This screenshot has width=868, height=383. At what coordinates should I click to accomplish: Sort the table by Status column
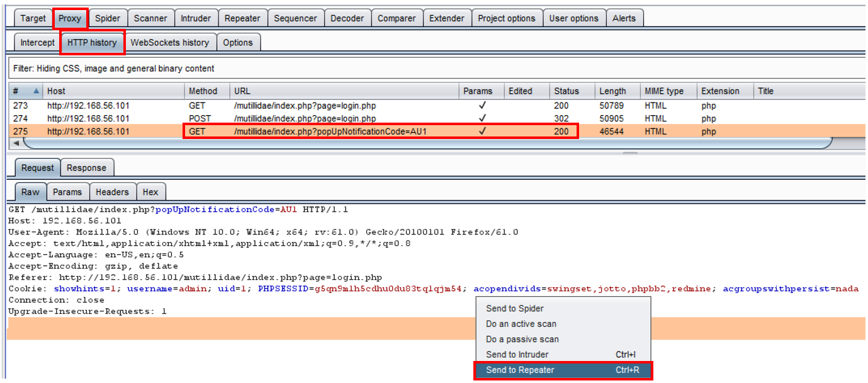pos(566,91)
